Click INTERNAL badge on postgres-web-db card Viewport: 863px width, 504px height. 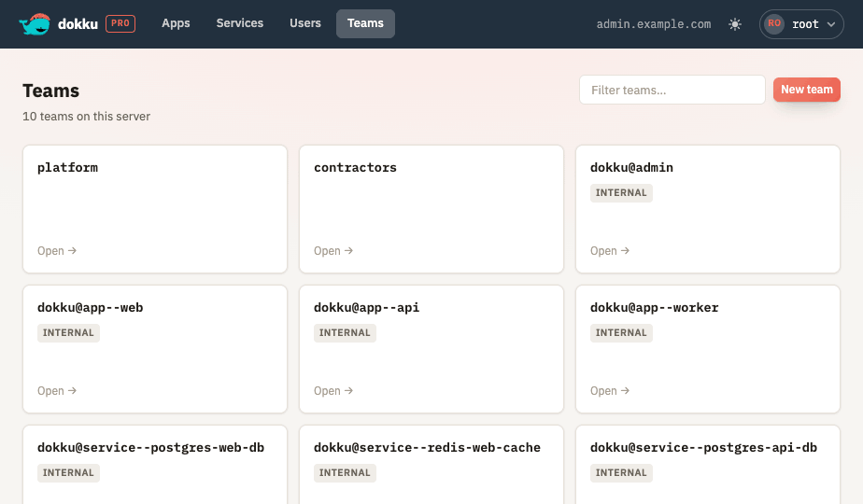68,472
